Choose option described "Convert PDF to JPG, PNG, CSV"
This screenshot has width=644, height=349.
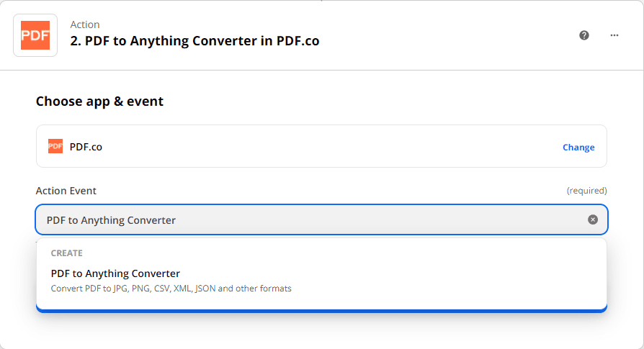pyautogui.click(x=171, y=289)
